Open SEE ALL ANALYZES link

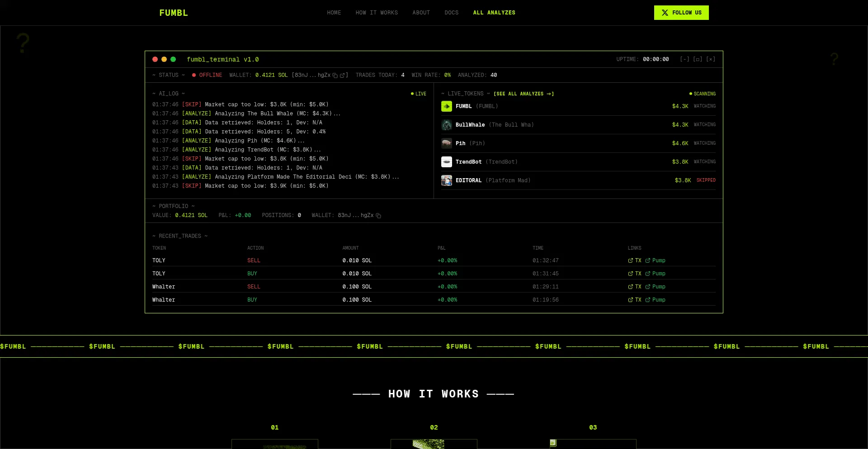tap(524, 94)
